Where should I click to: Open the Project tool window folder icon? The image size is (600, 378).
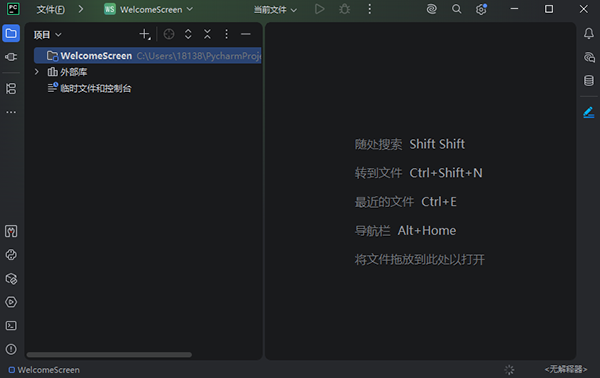coord(11,34)
